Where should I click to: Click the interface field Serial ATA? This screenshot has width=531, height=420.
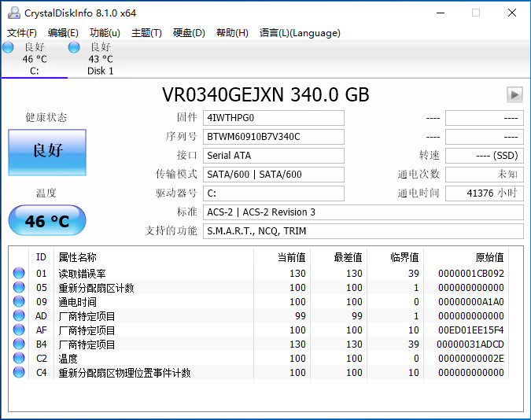[x=274, y=156]
